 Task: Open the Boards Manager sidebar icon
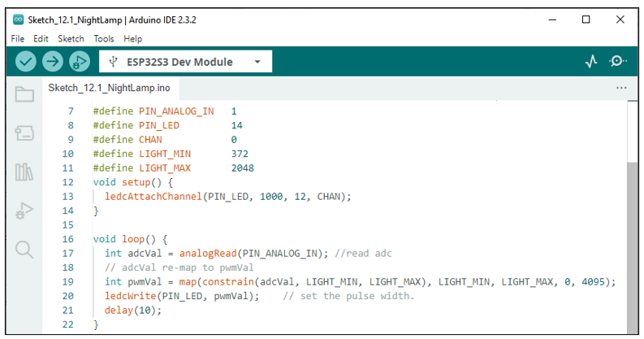[24, 133]
